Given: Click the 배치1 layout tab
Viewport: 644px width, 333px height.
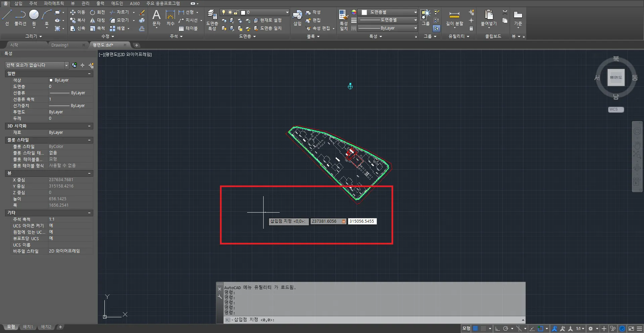Looking at the screenshot, I should click(28, 327).
